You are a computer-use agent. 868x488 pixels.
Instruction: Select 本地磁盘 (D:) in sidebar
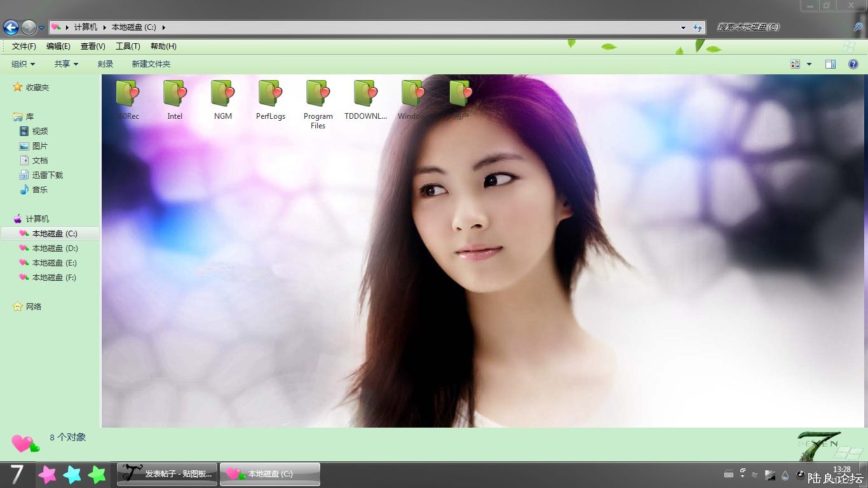[55, 248]
